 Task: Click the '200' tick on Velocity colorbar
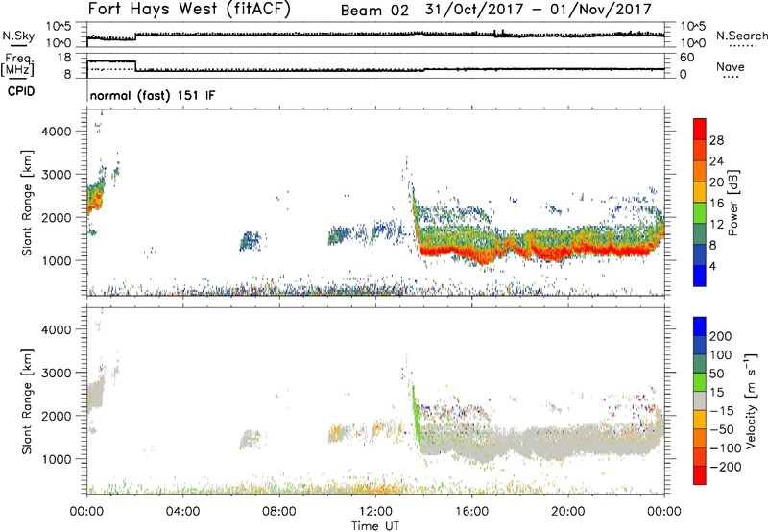click(721, 336)
